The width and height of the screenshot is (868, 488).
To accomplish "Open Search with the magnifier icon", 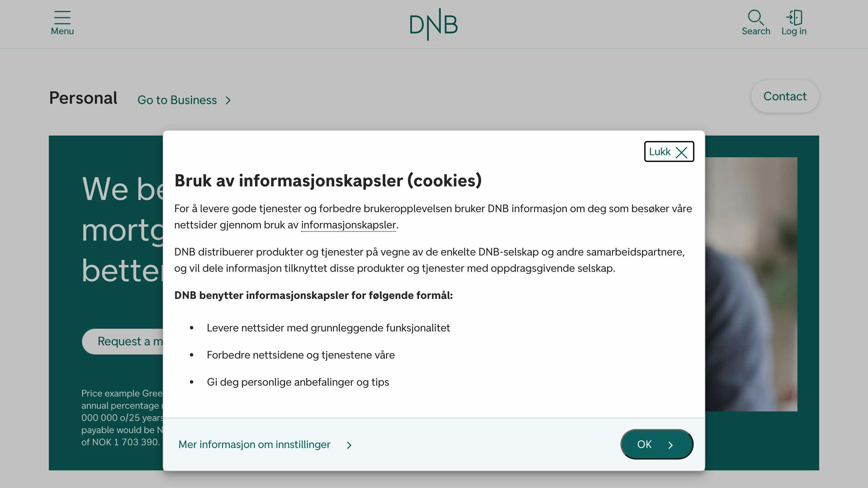I will click(x=756, y=23).
